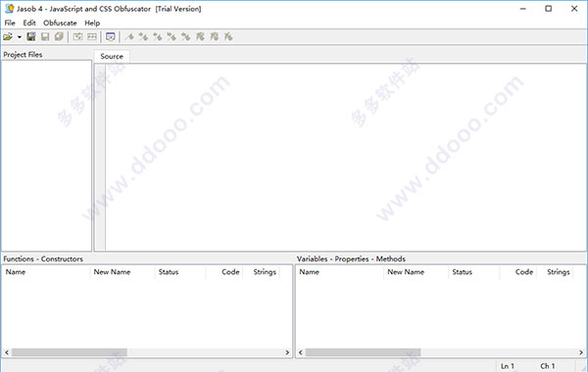Click the save project floppy icon

(x=31, y=37)
